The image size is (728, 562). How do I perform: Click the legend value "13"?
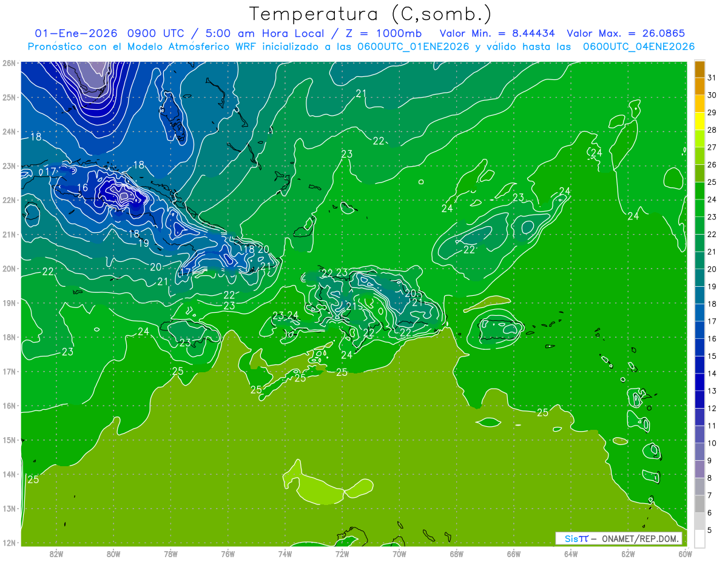pyautogui.click(x=712, y=391)
